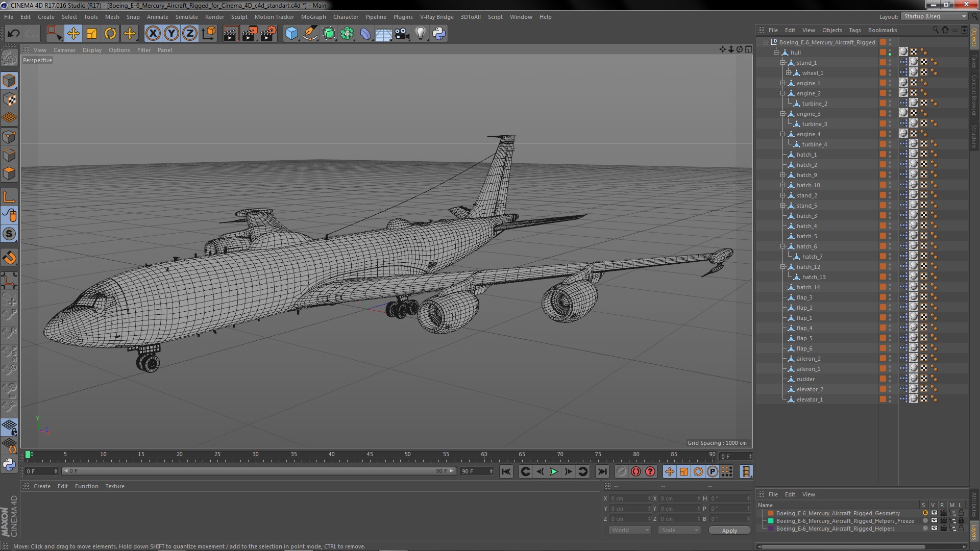Open the Simulate menu
This screenshot has width=980, height=551.
(187, 17)
